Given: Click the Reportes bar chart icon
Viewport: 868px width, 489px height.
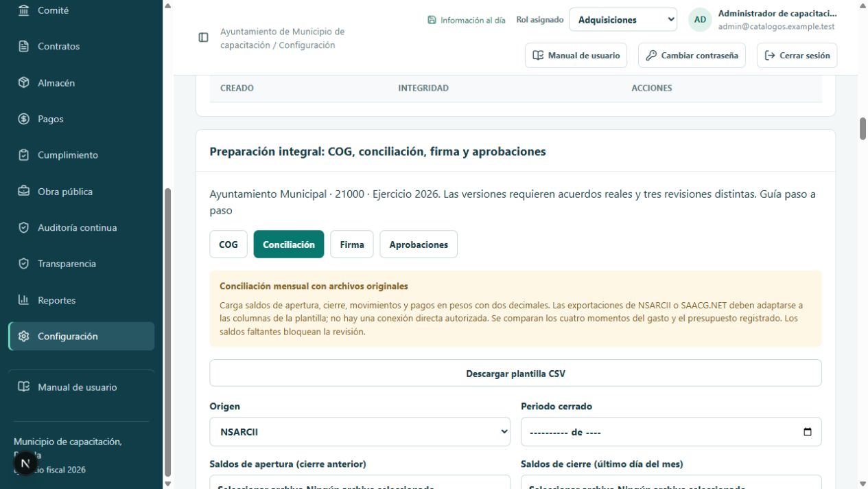Looking at the screenshot, I should (x=24, y=300).
